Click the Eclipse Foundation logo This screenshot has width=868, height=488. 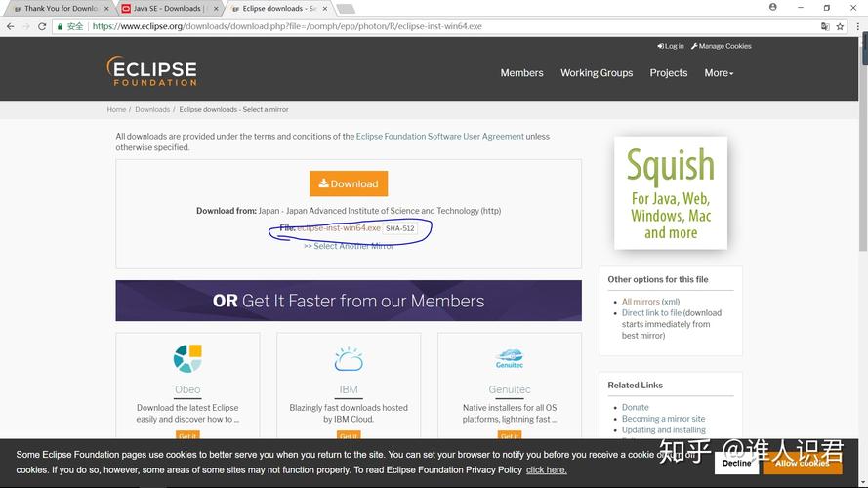click(151, 71)
